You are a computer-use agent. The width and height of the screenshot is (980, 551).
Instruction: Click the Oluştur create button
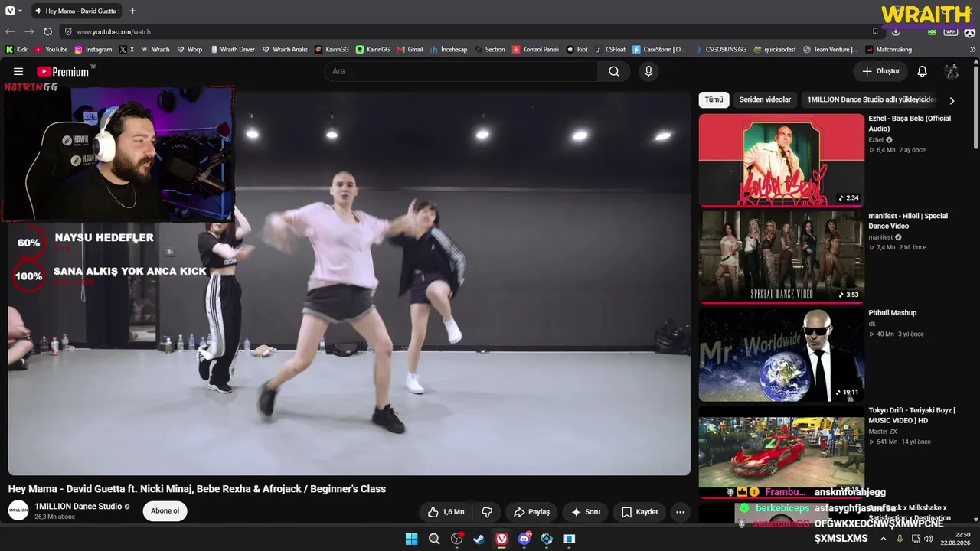click(x=880, y=71)
